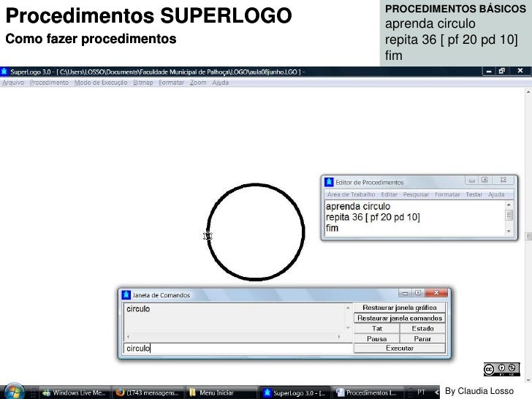
Task: Open Pesquisar menu in Editor de Procedimentos
Action: pos(416,194)
